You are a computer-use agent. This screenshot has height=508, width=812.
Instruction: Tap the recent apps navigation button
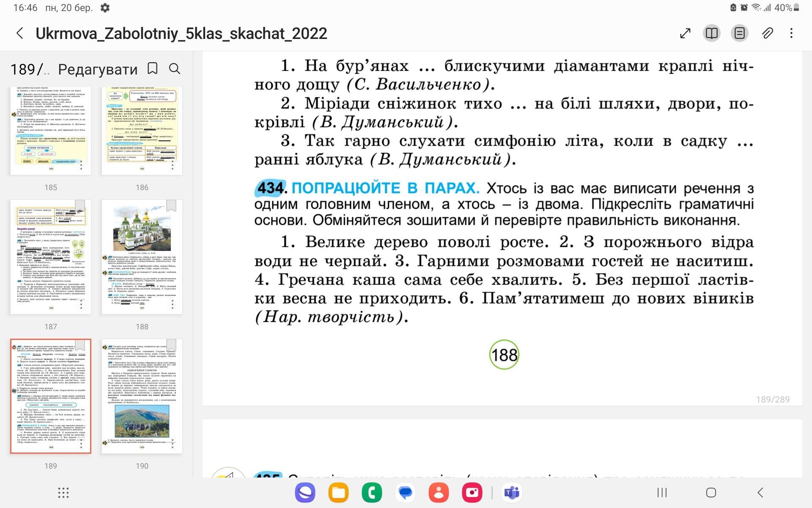(662, 493)
